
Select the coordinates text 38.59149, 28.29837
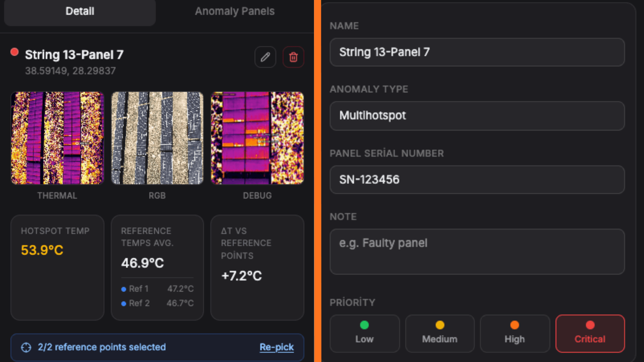(70, 71)
